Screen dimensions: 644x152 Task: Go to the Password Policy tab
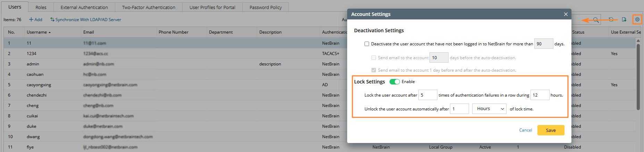tap(266, 7)
